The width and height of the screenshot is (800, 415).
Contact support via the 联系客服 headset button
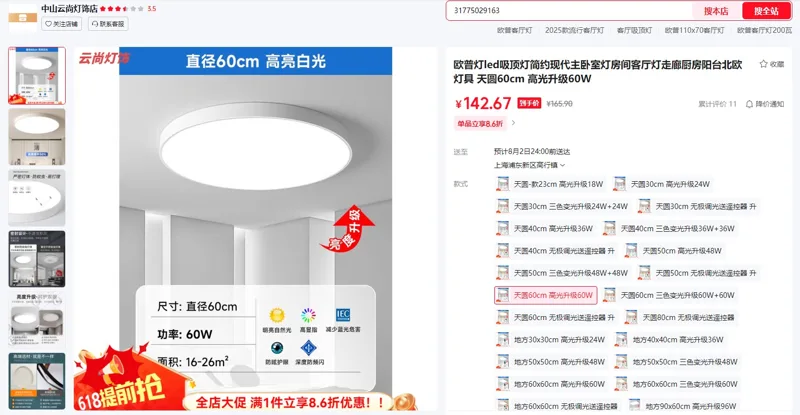click(108, 24)
